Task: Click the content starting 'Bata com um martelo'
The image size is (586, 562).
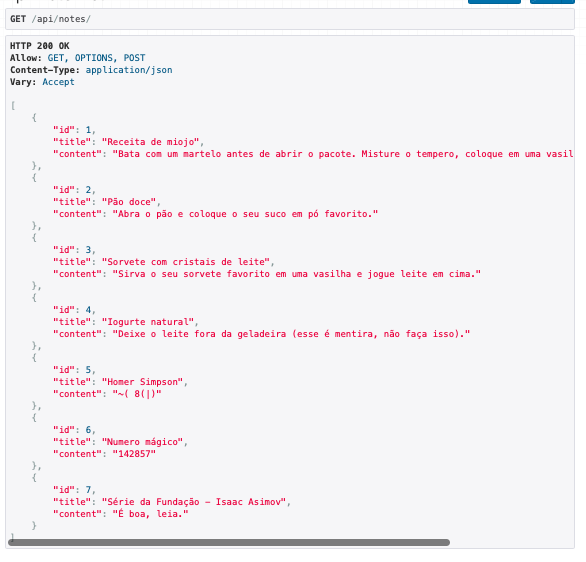Action: point(343,154)
